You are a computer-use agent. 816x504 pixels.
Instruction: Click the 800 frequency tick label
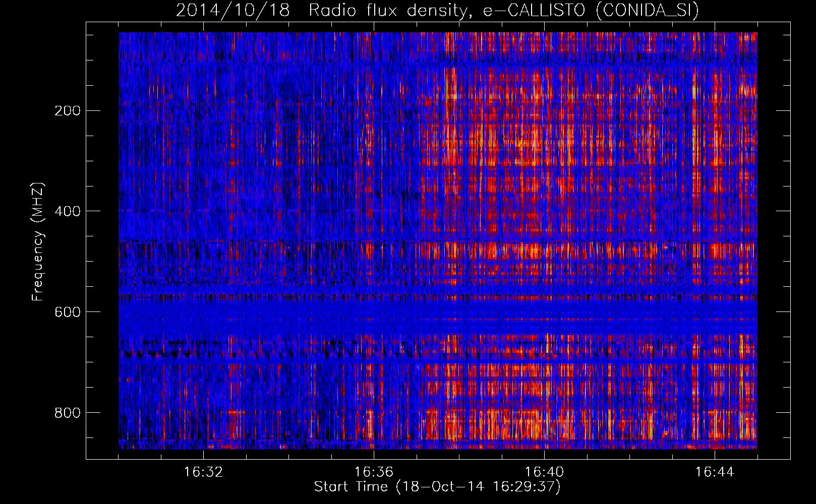68,413
